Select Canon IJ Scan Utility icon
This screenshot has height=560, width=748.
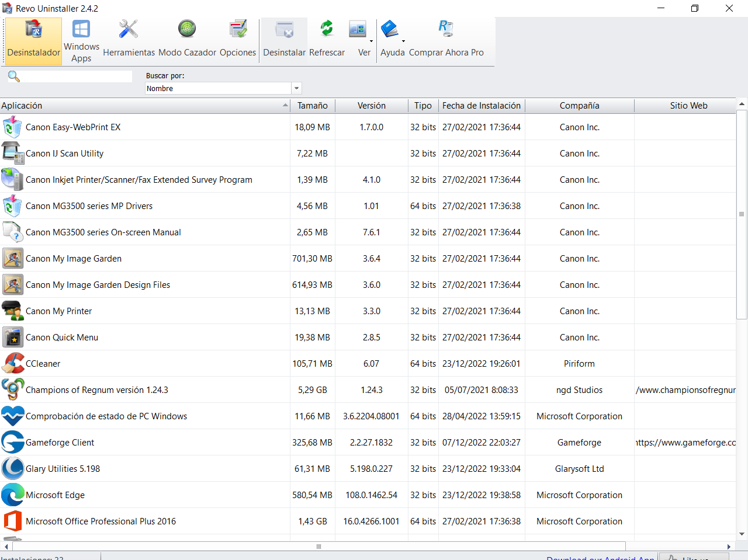tap(12, 153)
